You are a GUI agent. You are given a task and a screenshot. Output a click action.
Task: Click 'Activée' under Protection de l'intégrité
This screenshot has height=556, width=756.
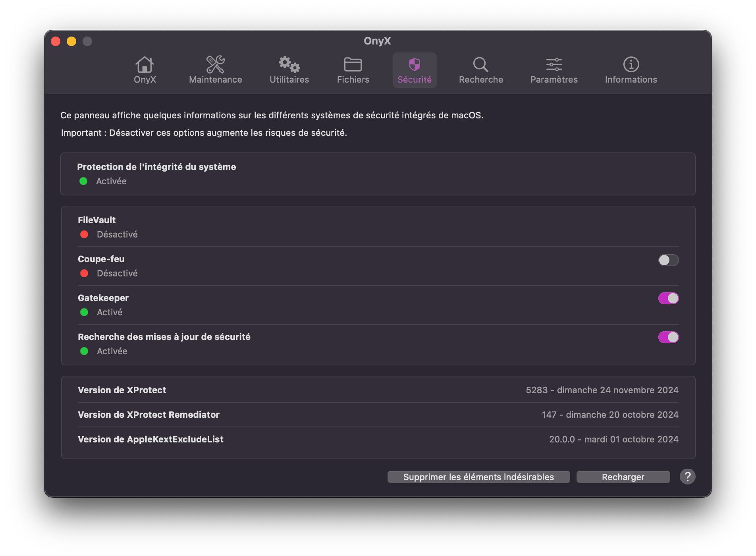(x=111, y=181)
